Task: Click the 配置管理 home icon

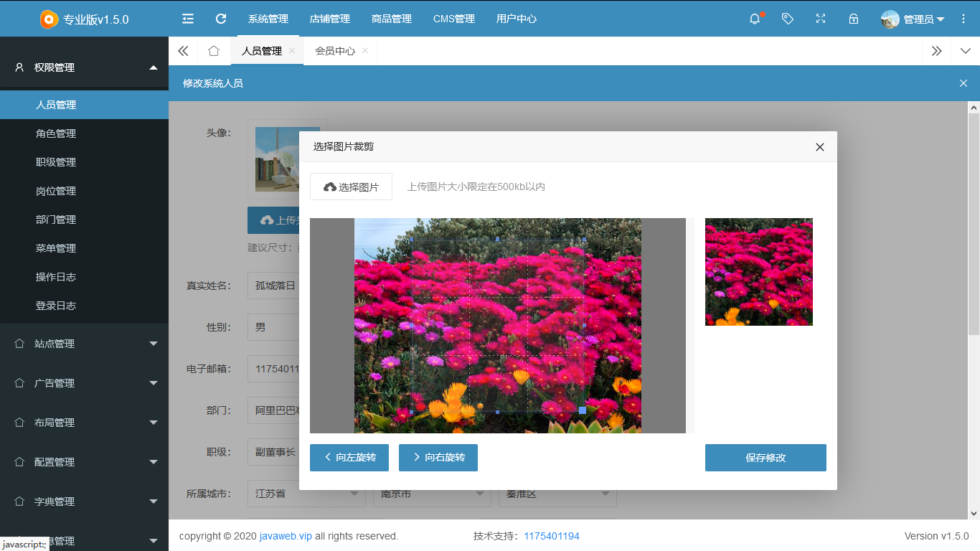Action: click(x=19, y=462)
